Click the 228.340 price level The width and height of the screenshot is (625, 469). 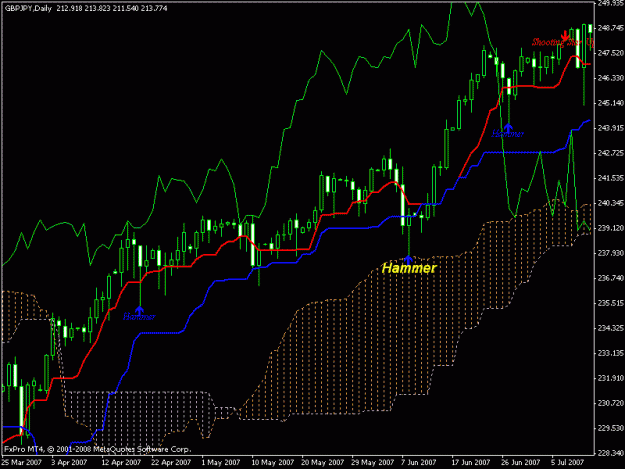(x=610, y=453)
